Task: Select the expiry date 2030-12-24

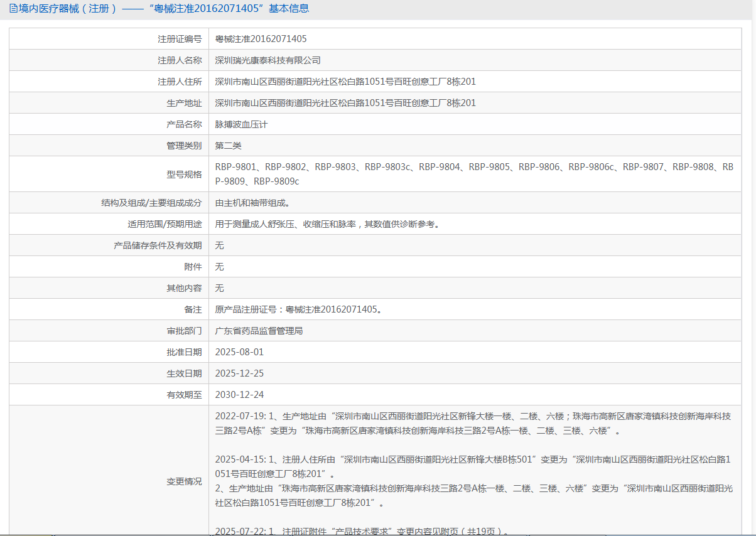Action: click(239, 395)
